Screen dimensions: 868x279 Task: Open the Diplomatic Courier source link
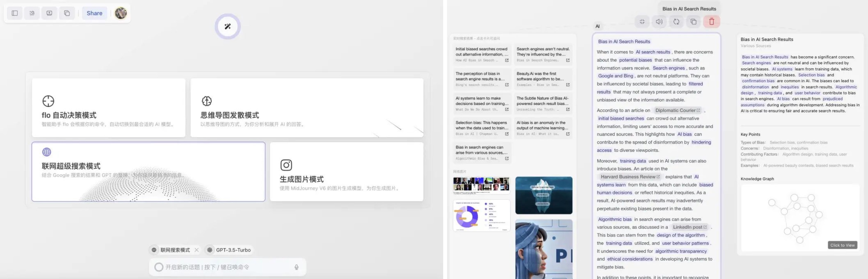coord(677,110)
